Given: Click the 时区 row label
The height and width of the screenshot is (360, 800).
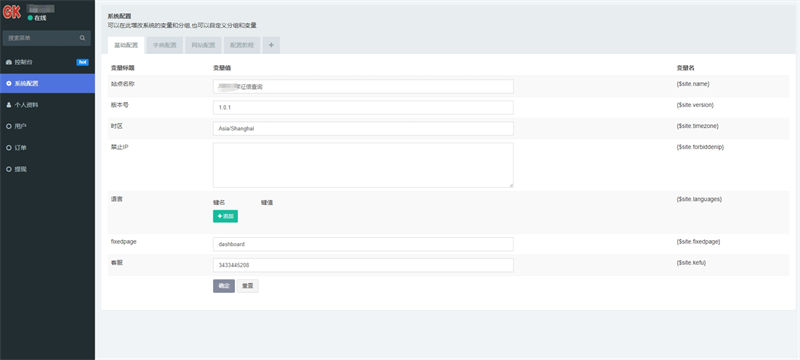Looking at the screenshot, I should point(116,125).
